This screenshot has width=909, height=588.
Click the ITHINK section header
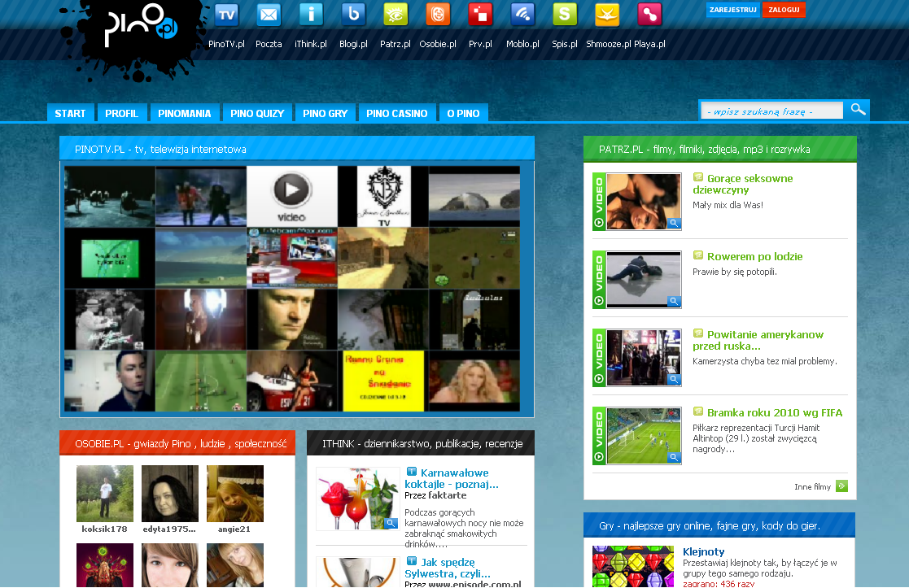[x=420, y=443]
